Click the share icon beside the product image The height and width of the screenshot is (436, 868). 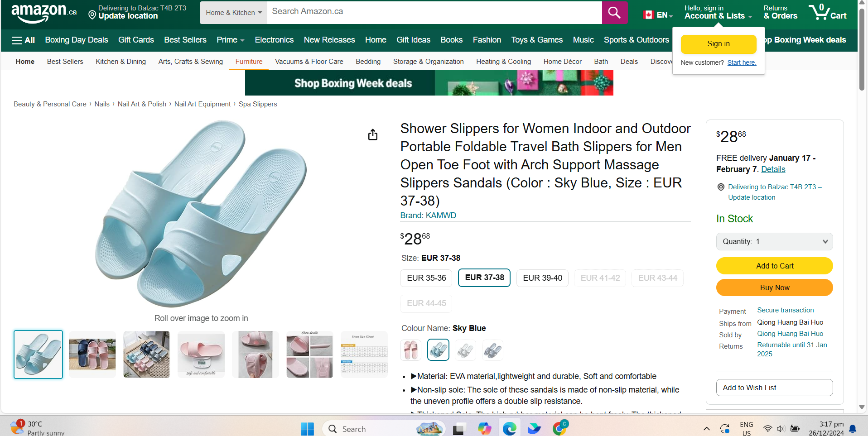coord(372,134)
